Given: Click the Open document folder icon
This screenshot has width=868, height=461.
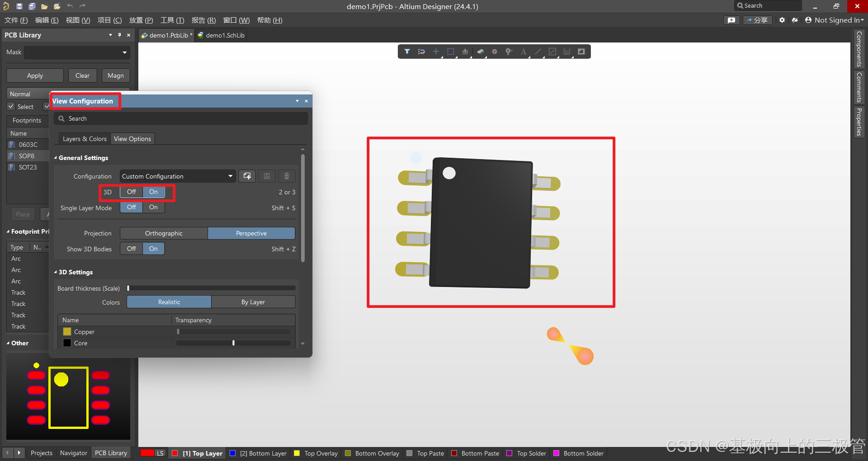Looking at the screenshot, I should [44, 6].
